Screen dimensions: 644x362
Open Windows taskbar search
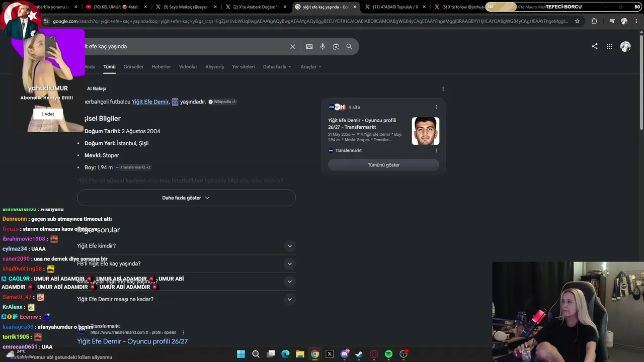[256, 354]
